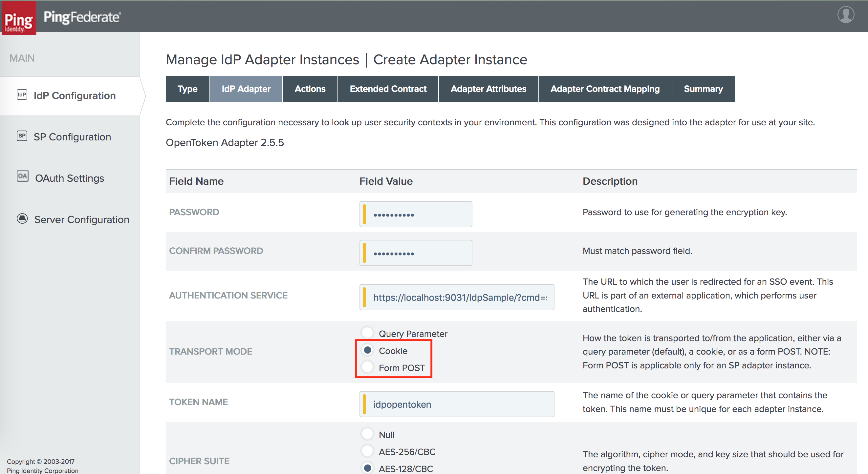
Task: Open the Adapter Contract Mapping tab
Action: (x=605, y=89)
